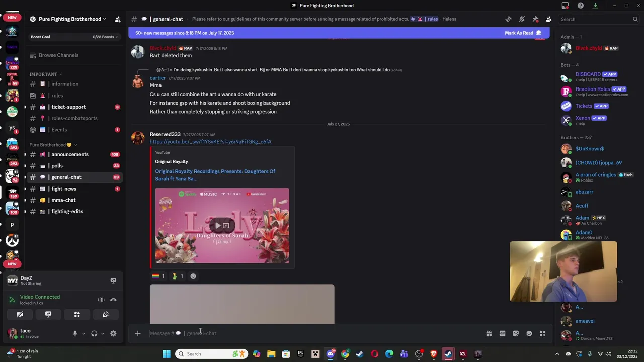Click the green download update icon
The image size is (644, 362).
click(595, 6)
